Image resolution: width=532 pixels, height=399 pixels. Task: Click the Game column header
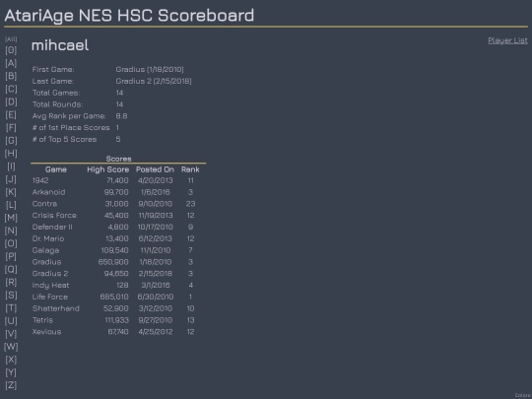(x=56, y=169)
